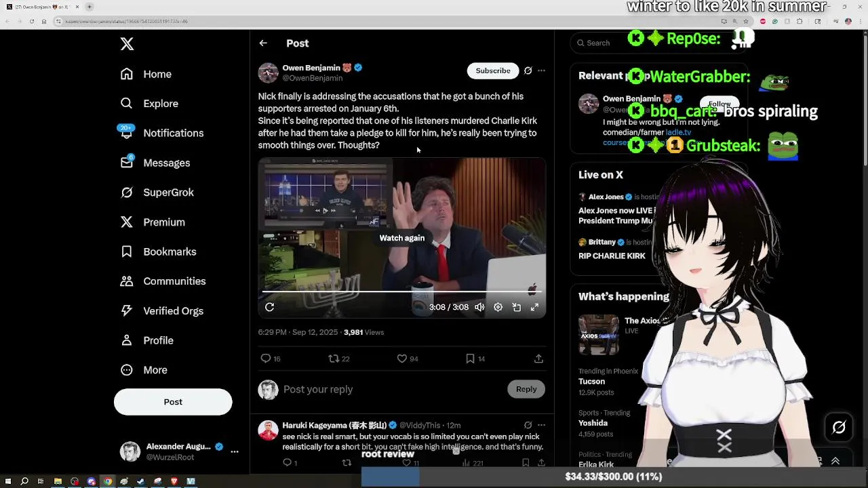The width and height of the screenshot is (868, 488).
Task: Toggle picture-in-picture for the video
Action: click(x=516, y=307)
